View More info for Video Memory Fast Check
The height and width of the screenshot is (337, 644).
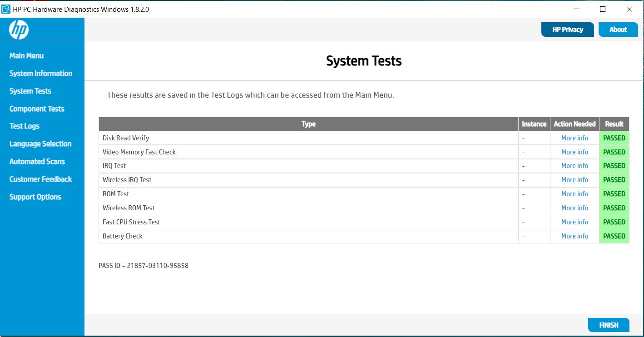click(574, 152)
